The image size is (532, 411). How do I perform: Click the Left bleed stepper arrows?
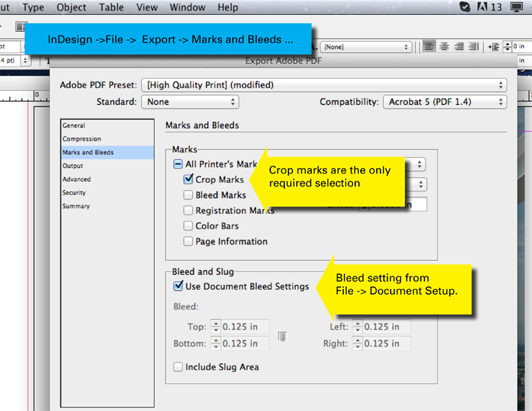[x=358, y=327]
